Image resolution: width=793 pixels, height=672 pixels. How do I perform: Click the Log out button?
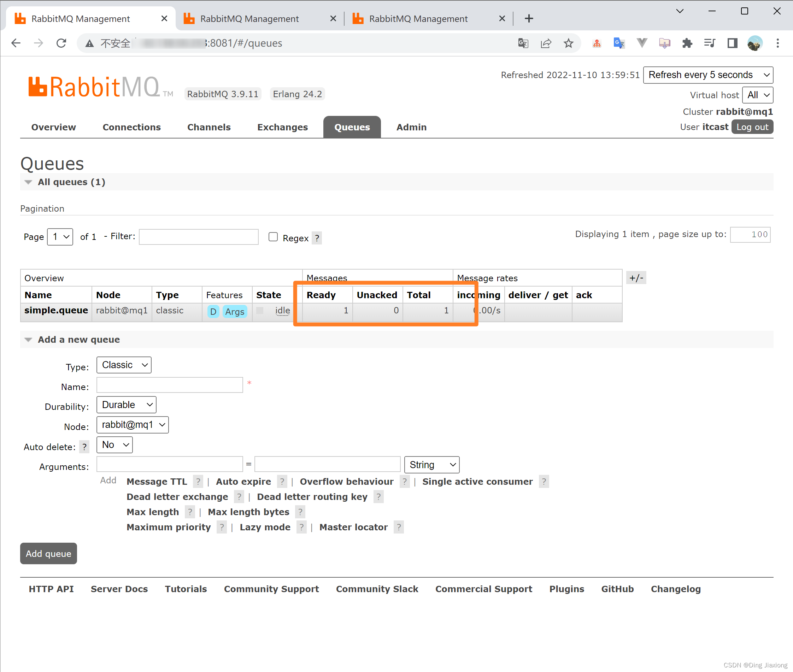pos(752,127)
